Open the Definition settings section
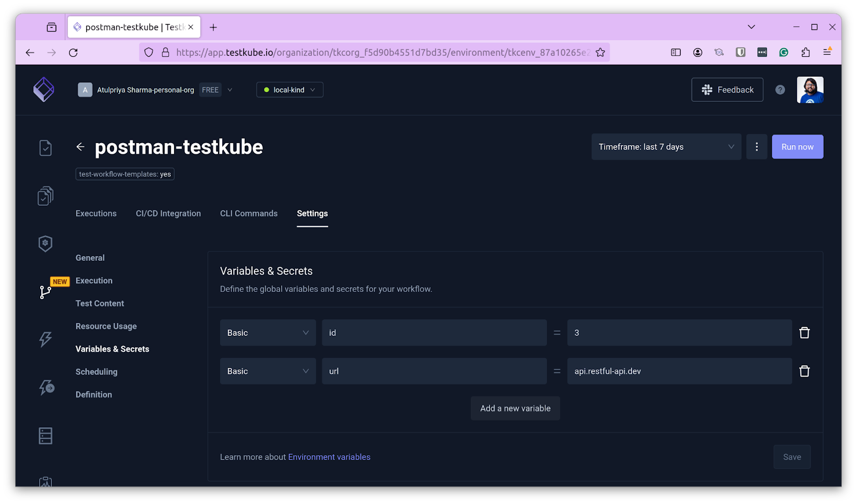 click(94, 394)
